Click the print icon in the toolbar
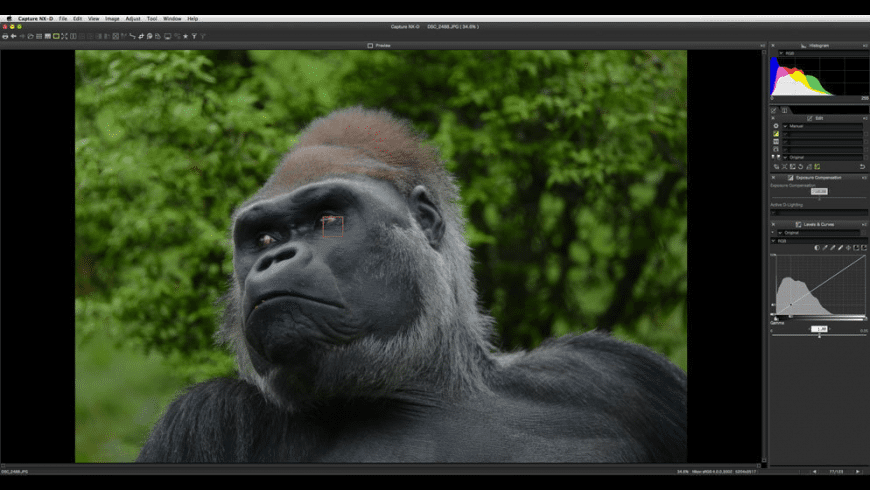Viewport: 870px width, 490px height. (x=5, y=36)
